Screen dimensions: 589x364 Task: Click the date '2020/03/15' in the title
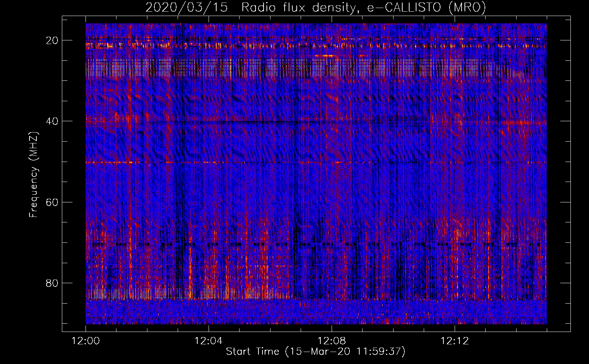(187, 7)
